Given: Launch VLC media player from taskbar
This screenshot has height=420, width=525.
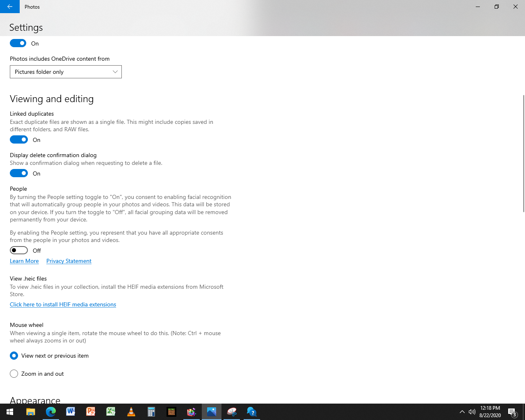Looking at the screenshot, I should coord(131,412).
